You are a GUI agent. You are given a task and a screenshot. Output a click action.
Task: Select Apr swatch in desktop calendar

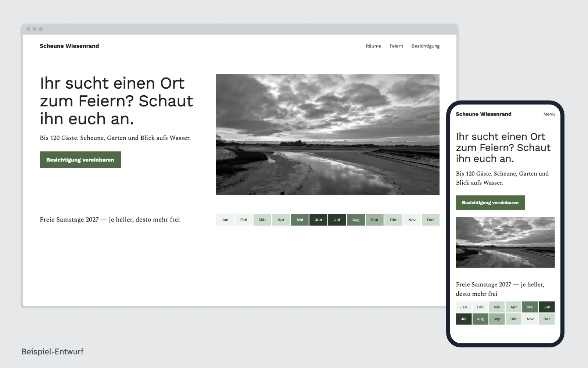pyautogui.click(x=281, y=220)
